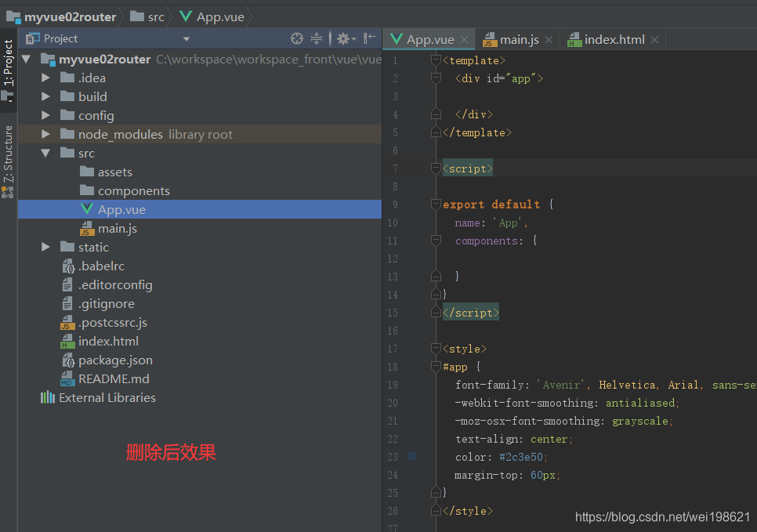This screenshot has width=757, height=532.
Task: Collapse the myvue02router root node arrow
Action: click(x=27, y=60)
